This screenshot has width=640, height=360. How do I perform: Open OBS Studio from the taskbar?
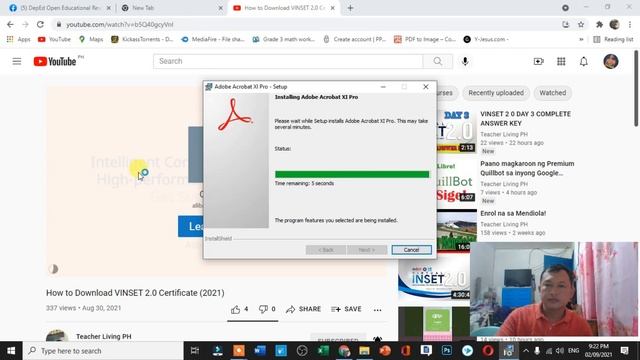click(302, 351)
